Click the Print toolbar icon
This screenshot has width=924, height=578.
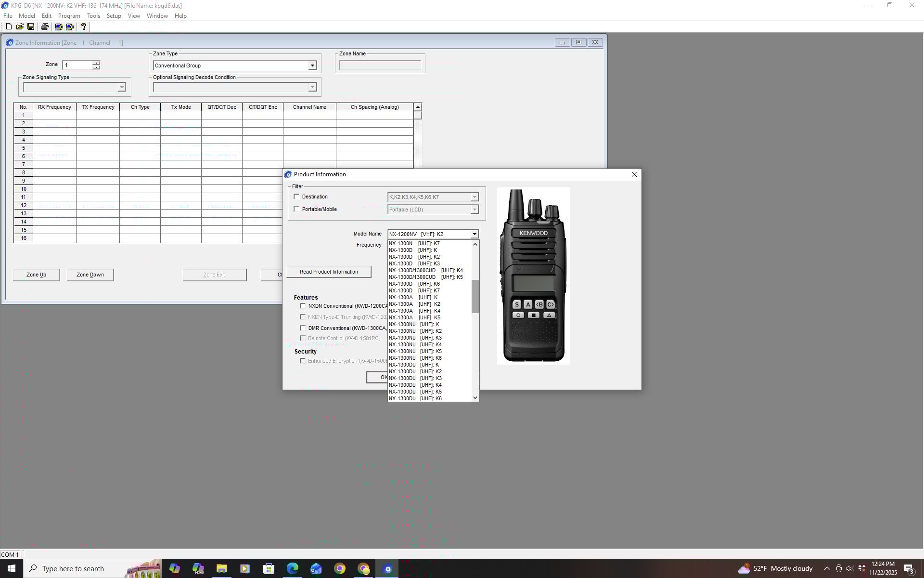click(x=45, y=27)
